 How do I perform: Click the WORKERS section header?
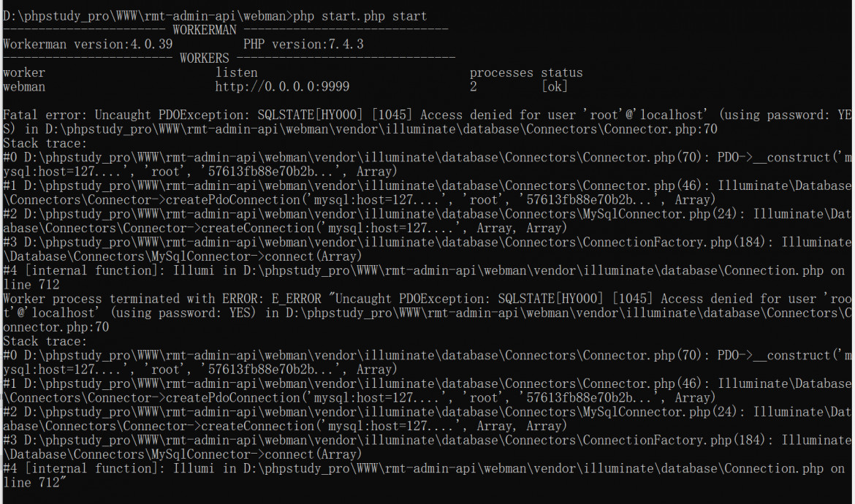(229, 59)
